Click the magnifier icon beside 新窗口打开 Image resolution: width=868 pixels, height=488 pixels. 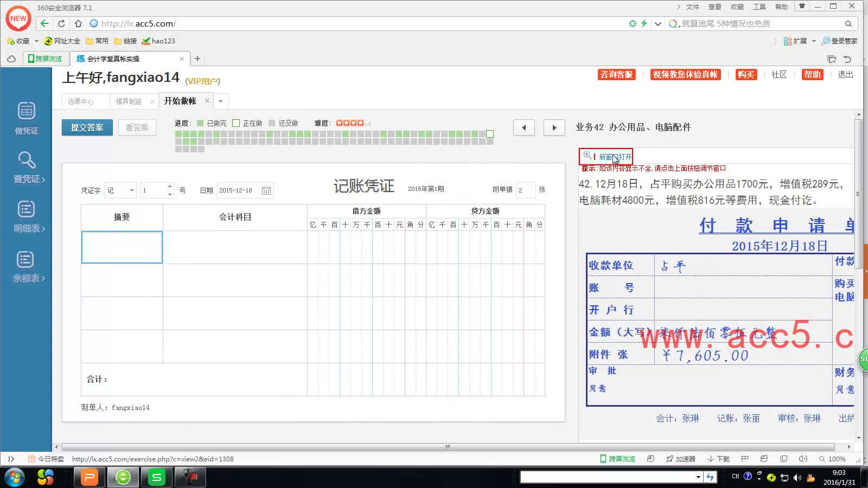587,156
